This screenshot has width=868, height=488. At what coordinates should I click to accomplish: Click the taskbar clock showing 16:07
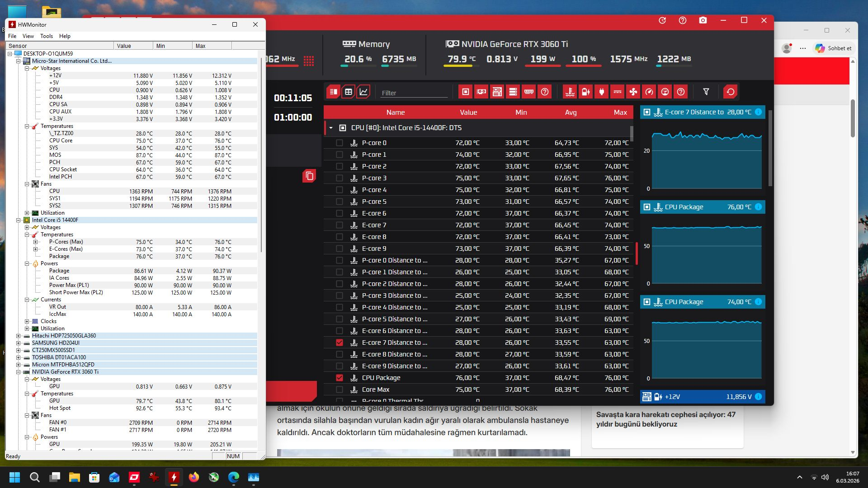point(848,477)
